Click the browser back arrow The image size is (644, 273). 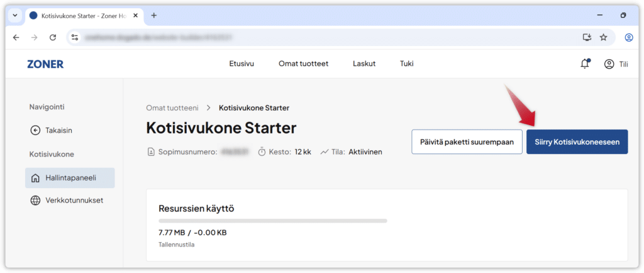[x=16, y=37]
